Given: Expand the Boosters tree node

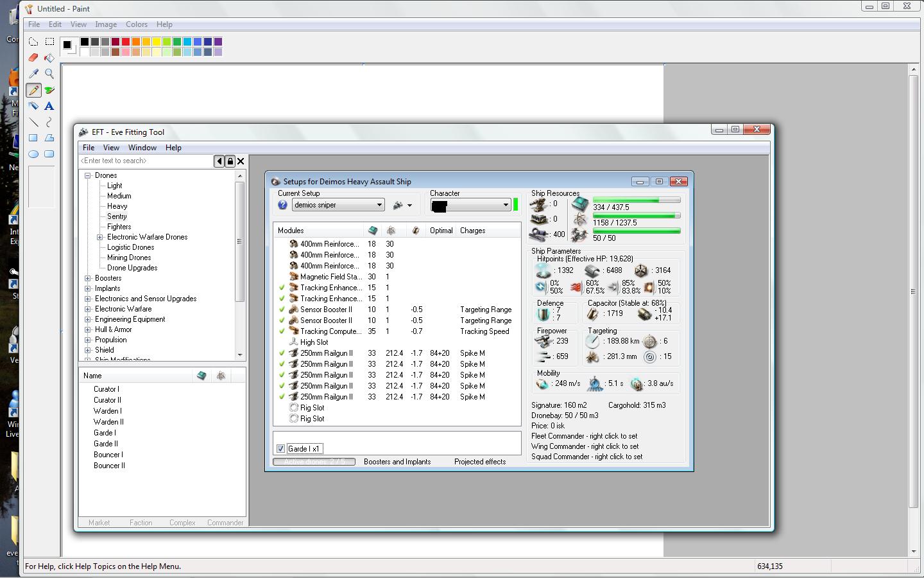Looking at the screenshot, I should tap(88, 278).
